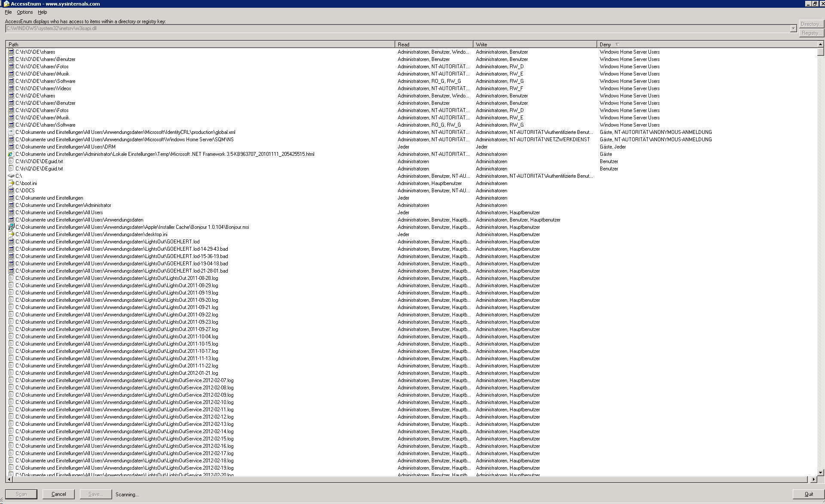The image size is (825, 504).
Task: Select the icon of C:\fs\O\DE\shares\Videos row
Action: point(11,88)
